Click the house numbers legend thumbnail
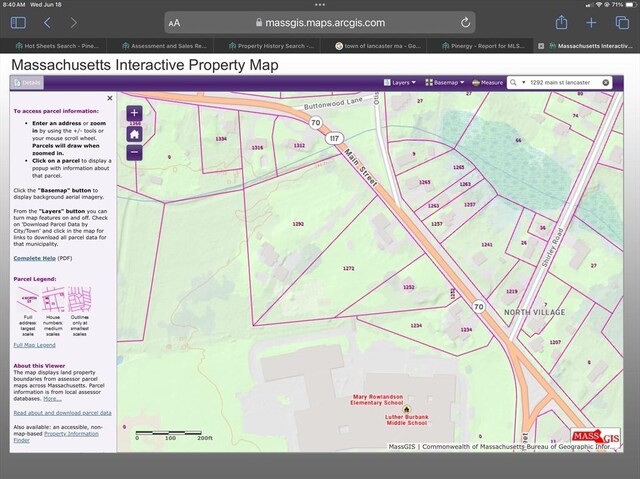 [53, 299]
